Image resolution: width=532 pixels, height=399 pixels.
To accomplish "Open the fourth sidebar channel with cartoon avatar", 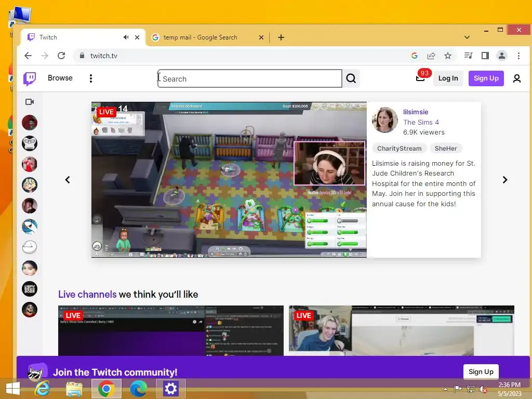I will 30,185.
